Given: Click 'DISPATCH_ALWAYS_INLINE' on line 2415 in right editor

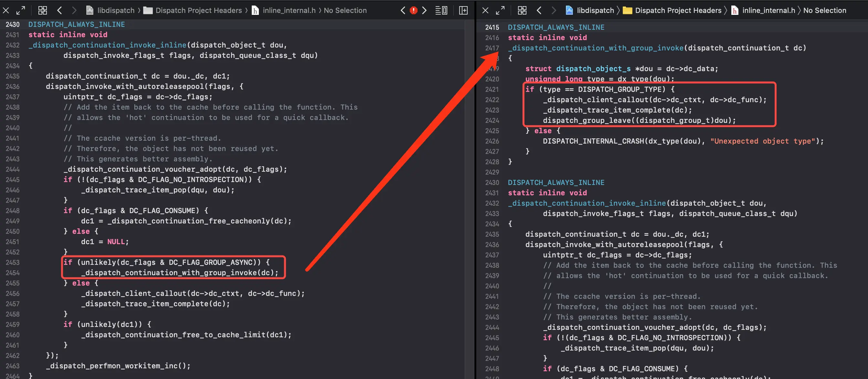Looking at the screenshot, I should [556, 27].
